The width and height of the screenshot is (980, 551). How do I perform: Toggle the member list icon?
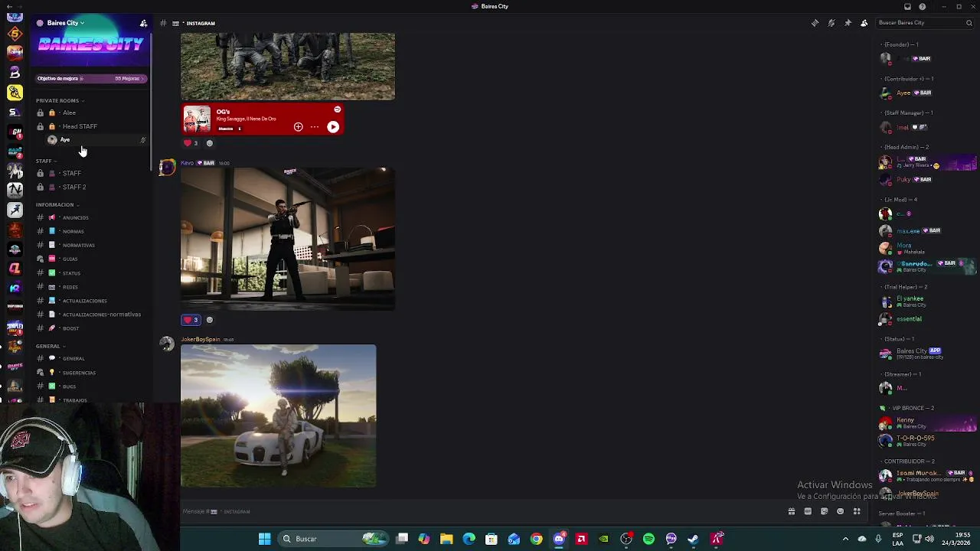tap(864, 23)
